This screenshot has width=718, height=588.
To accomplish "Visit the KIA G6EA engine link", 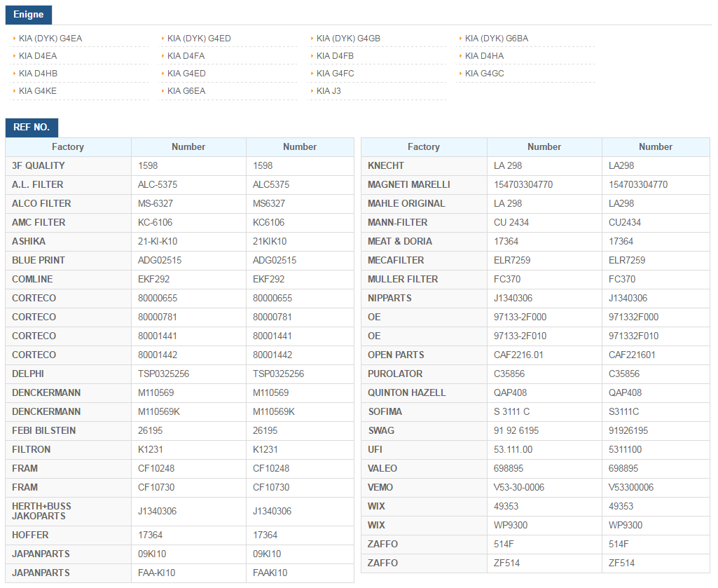I will click(186, 90).
